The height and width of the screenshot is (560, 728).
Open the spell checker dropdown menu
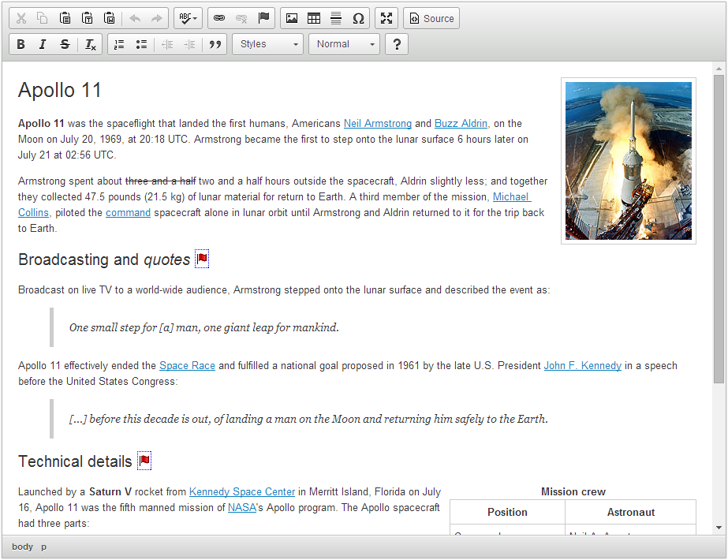pos(188,18)
